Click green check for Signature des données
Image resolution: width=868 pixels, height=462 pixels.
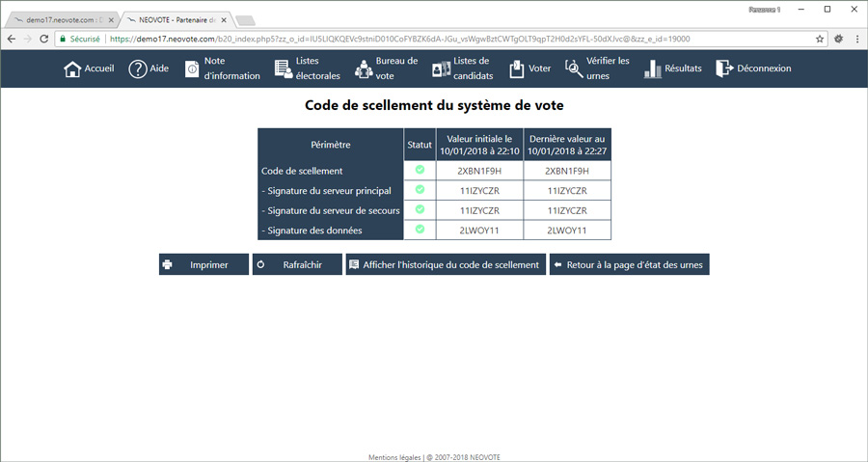(x=420, y=229)
